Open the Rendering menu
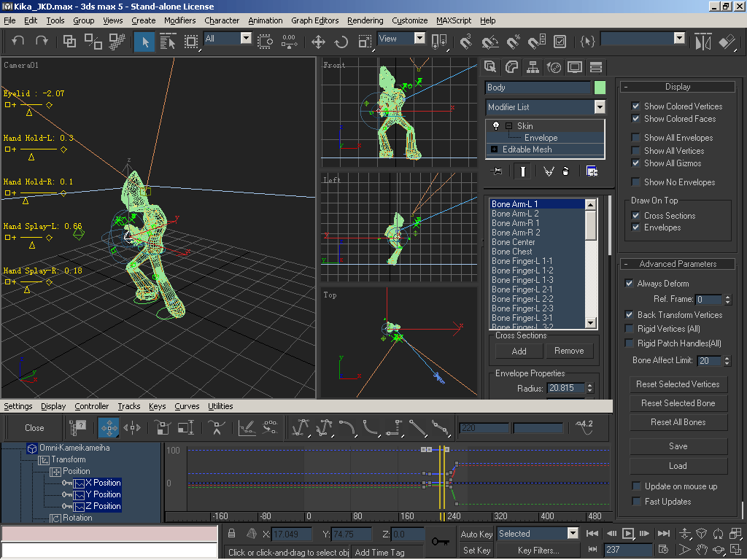 click(365, 20)
